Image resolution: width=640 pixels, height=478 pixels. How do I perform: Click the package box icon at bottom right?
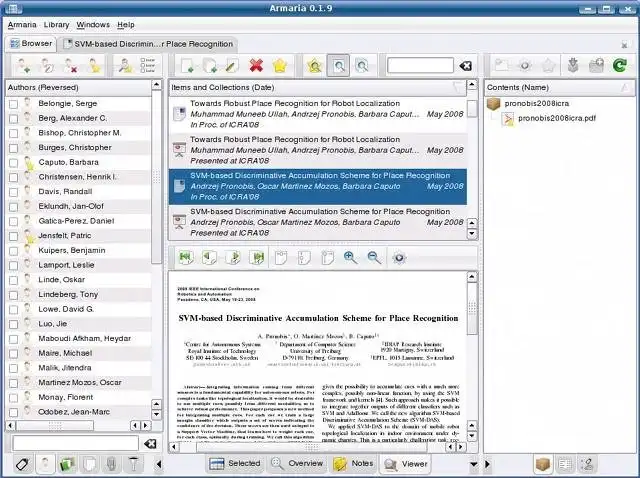[x=543, y=464]
